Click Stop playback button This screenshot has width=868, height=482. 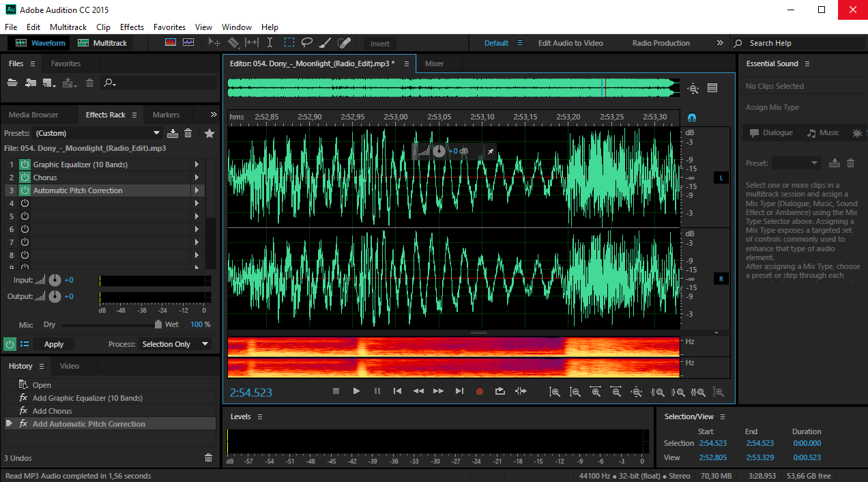(336, 391)
